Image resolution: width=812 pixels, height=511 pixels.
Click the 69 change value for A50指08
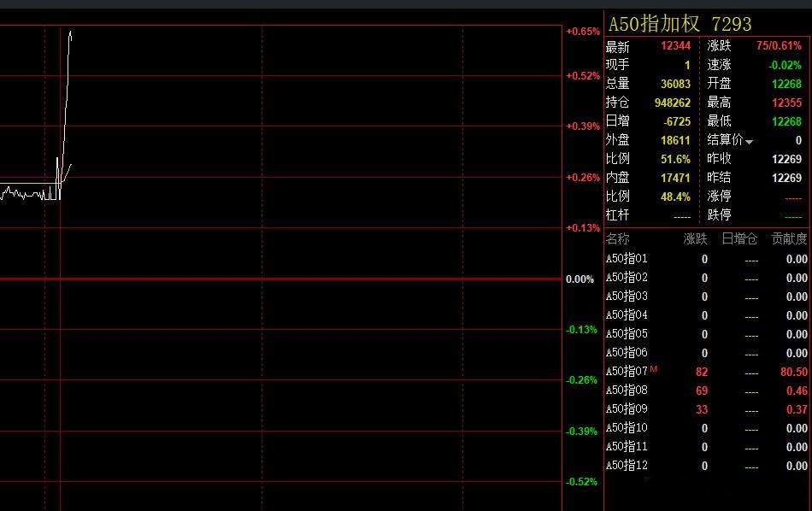point(702,391)
